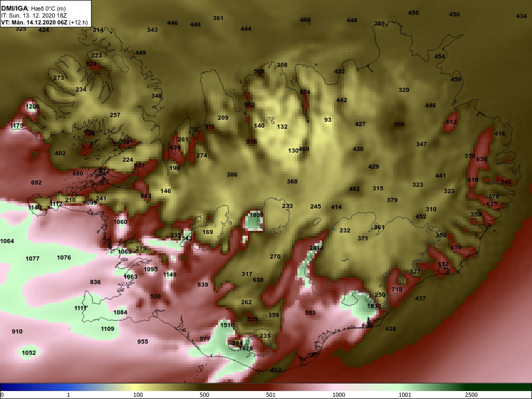Screen dimensions: 532x399
Task: Click the 416 value near the east coast
Action: [500, 134]
